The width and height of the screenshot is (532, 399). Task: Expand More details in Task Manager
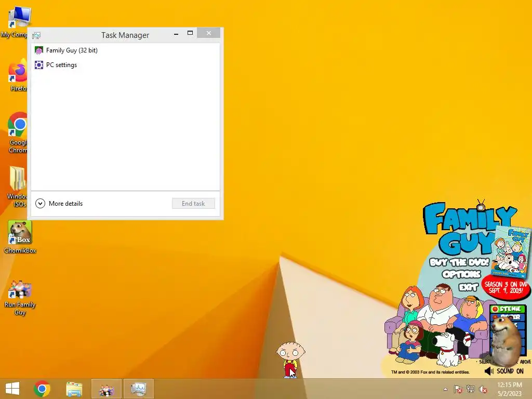click(x=59, y=204)
